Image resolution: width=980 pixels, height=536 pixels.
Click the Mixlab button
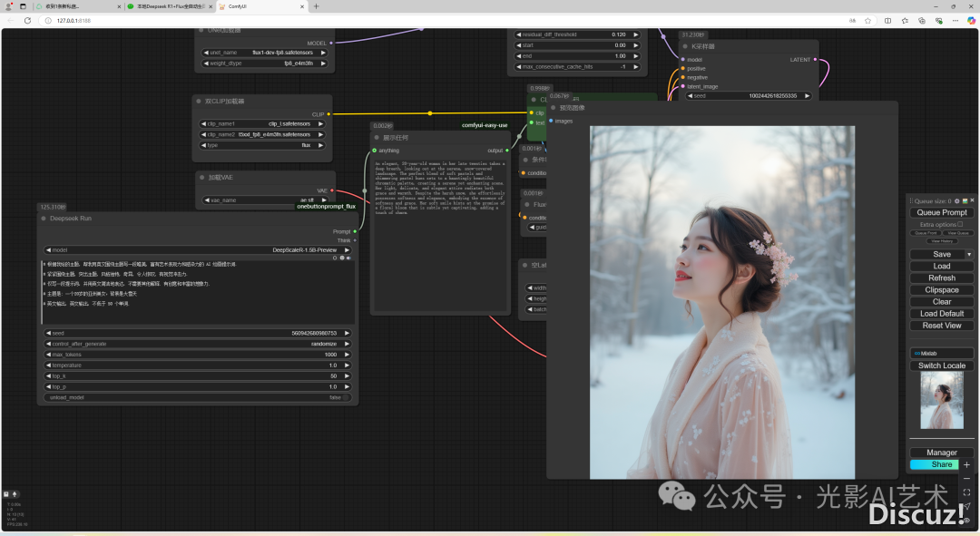(941, 353)
